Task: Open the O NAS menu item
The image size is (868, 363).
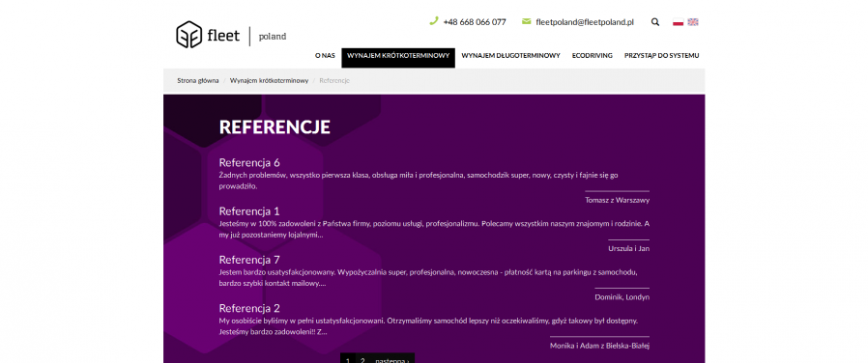Action: pyautogui.click(x=325, y=56)
